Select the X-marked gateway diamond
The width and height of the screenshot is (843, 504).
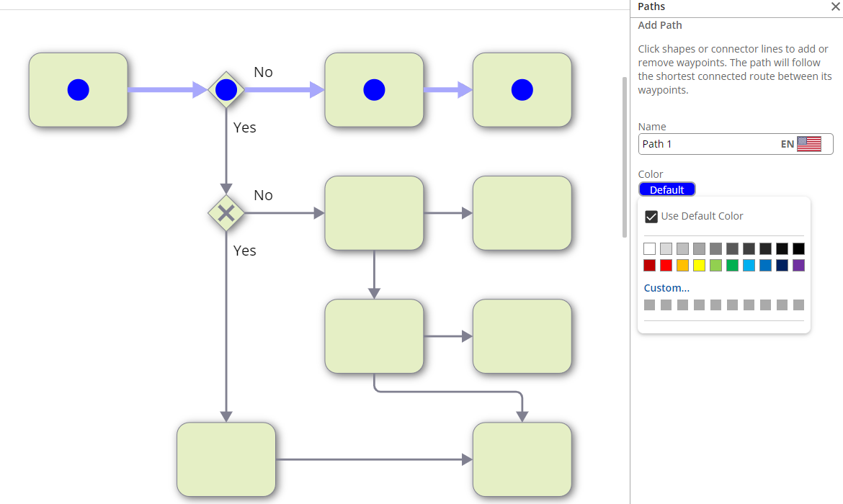click(x=226, y=213)
